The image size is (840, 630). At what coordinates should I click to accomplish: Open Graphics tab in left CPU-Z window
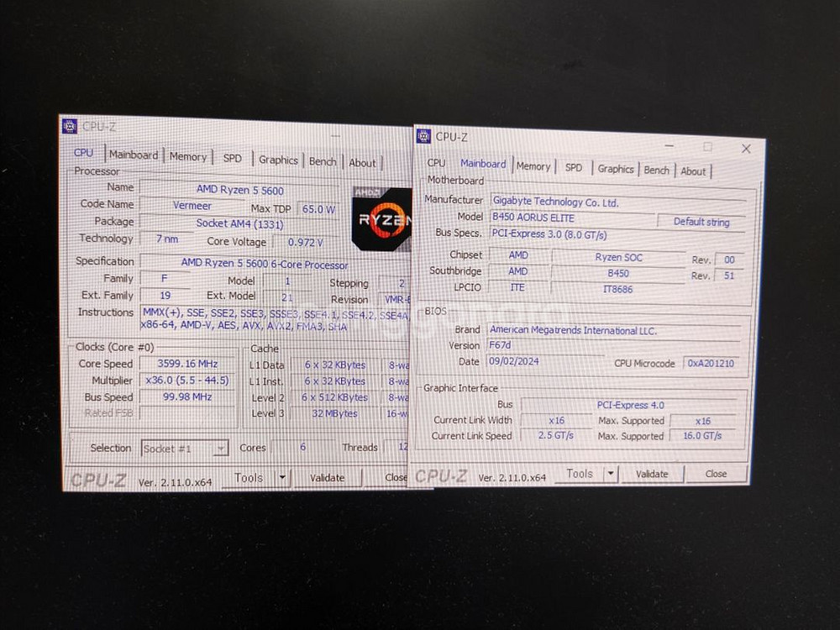point(278,160)
